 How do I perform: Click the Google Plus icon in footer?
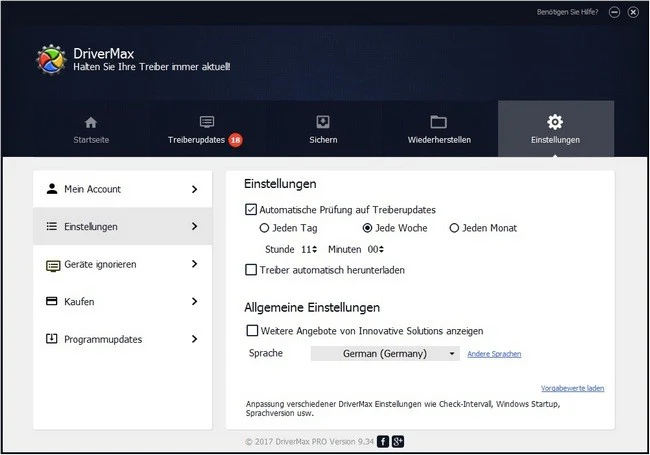pyautogui.click(x=398, y=442)
